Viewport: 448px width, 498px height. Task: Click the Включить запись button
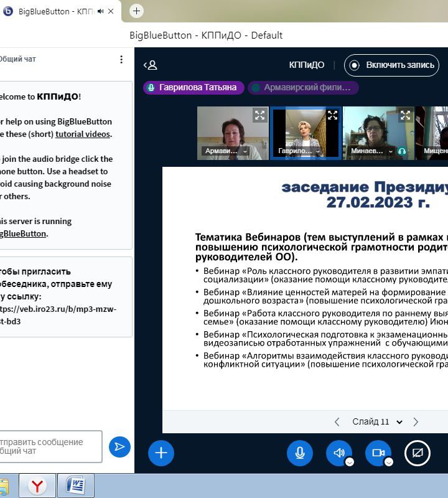(392, 65)
